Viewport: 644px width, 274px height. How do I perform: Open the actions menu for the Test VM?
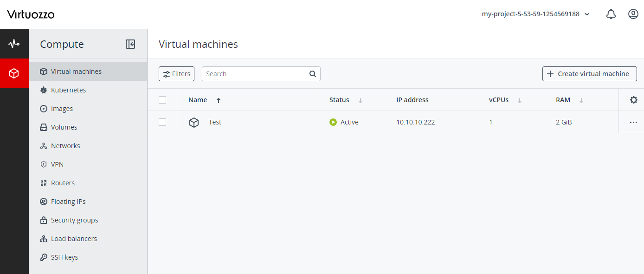(634, 122)
